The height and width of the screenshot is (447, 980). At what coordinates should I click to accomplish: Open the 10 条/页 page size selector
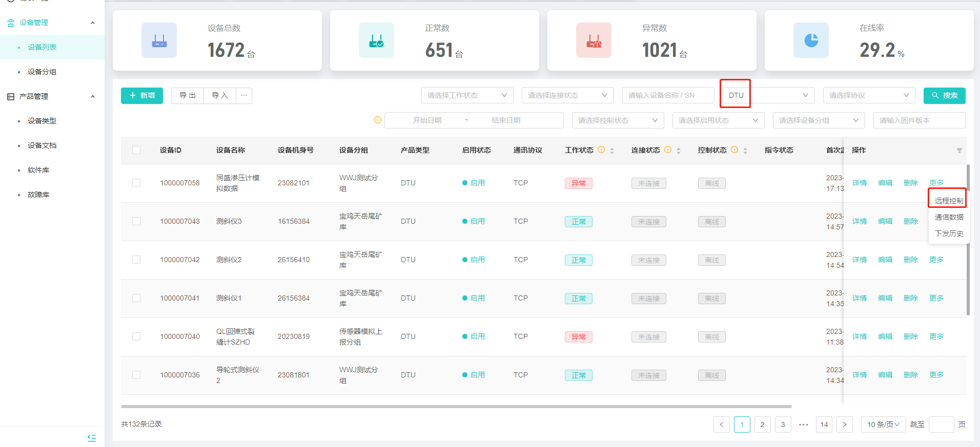883,424
